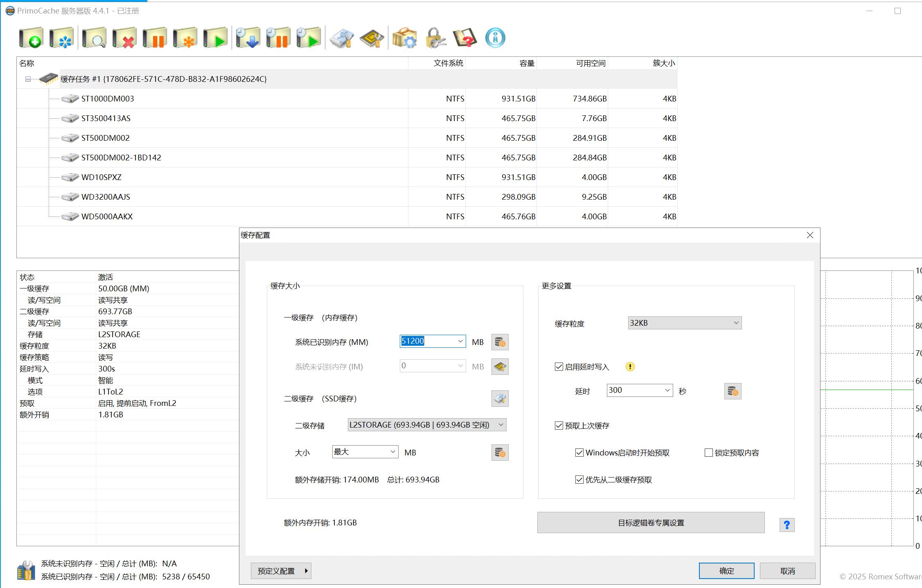The height and width of the screenshot is (588, 922).
Task: Click the 目标逻辑卷专属设置 button
Action: [x=651, y=523]
